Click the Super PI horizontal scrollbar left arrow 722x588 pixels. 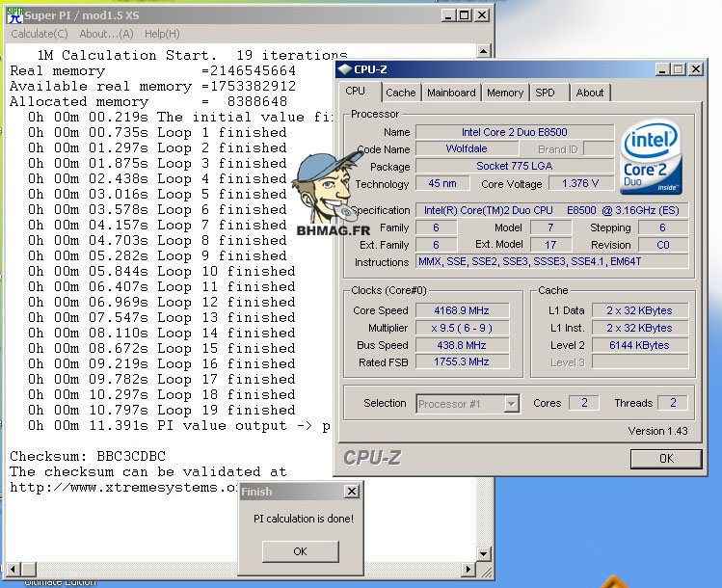(x=13, y=569)
